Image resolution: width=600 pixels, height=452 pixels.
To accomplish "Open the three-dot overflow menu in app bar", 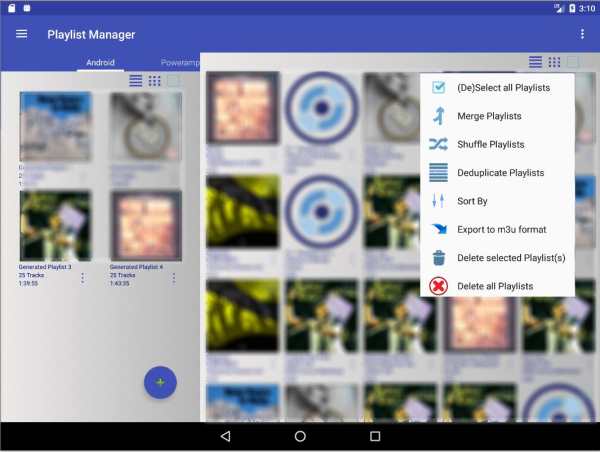I will pyautogui.click(x=582, y=34).
